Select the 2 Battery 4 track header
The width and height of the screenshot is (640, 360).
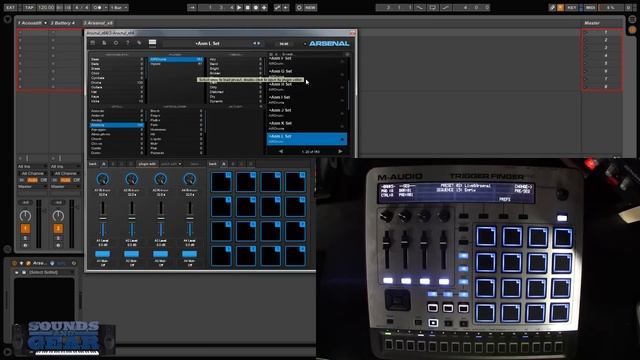pyautogui.click(x=64, y=23)
